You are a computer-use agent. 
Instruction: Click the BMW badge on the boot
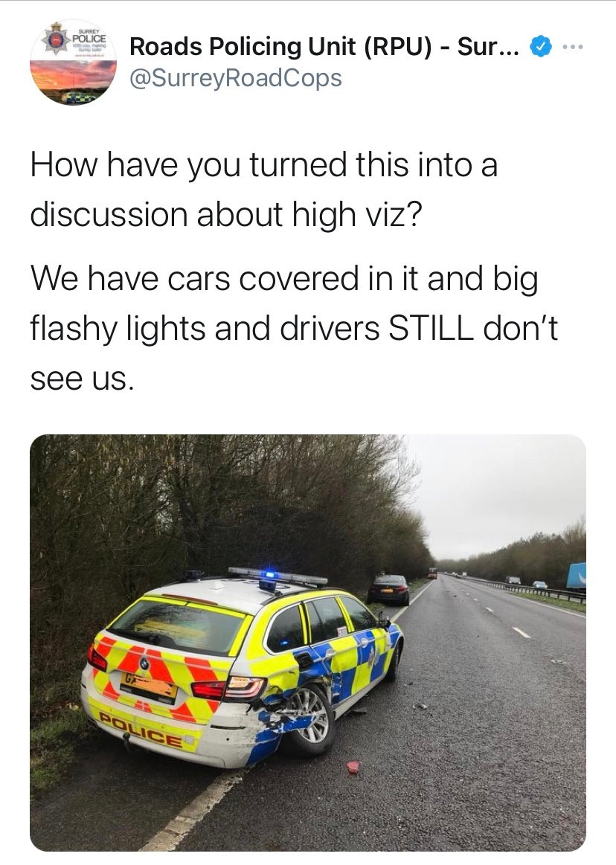(x=144, y=663)
